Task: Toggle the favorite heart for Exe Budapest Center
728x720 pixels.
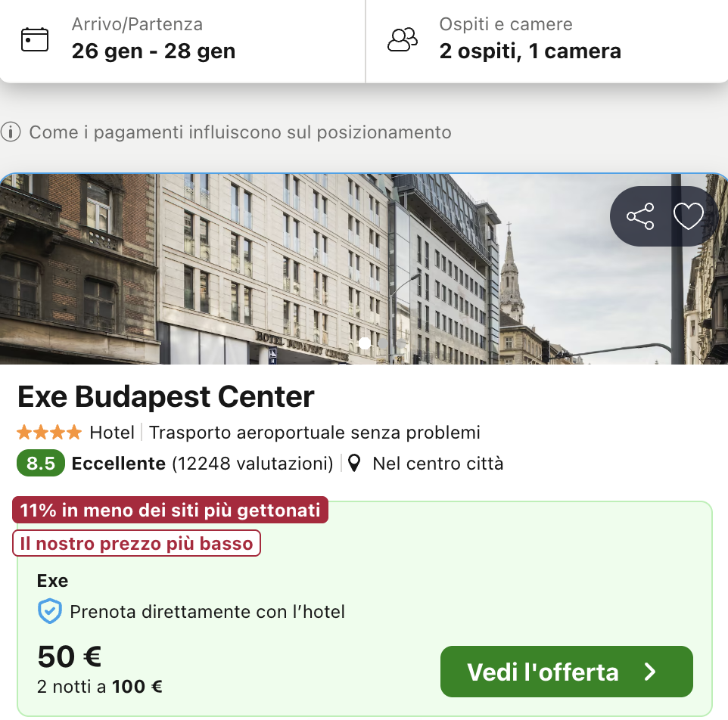Action: coord(688,216)
